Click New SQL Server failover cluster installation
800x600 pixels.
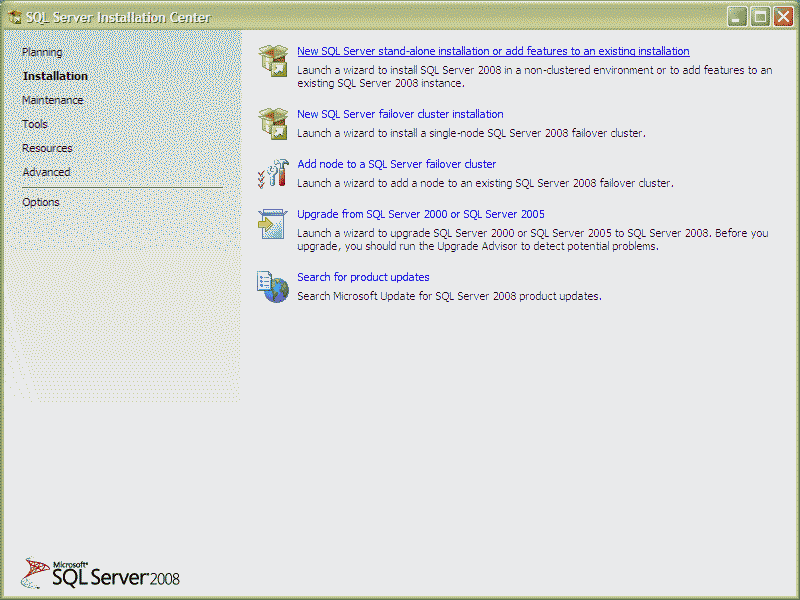click(x=400, y=114)
